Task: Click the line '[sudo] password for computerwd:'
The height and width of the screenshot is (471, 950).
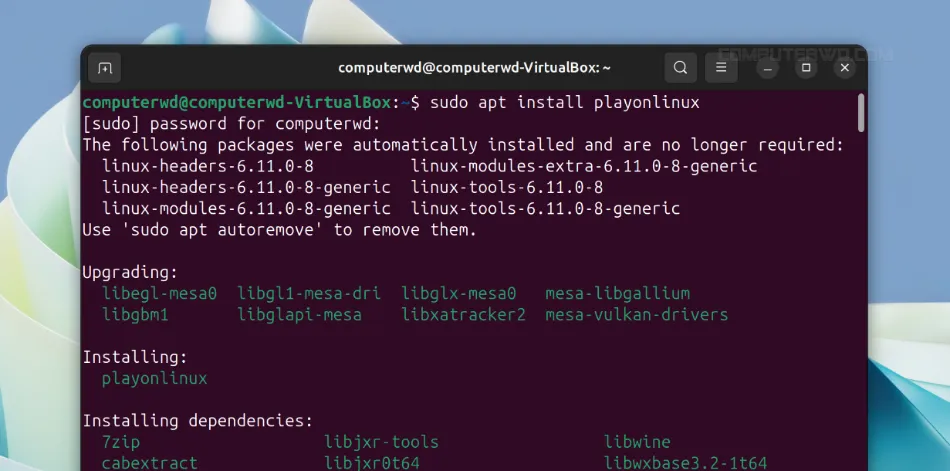Action: 232,124
